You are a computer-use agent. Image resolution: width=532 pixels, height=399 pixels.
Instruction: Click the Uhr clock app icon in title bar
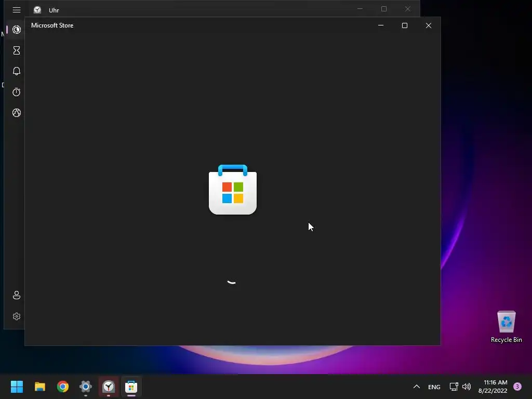point(37,10)
